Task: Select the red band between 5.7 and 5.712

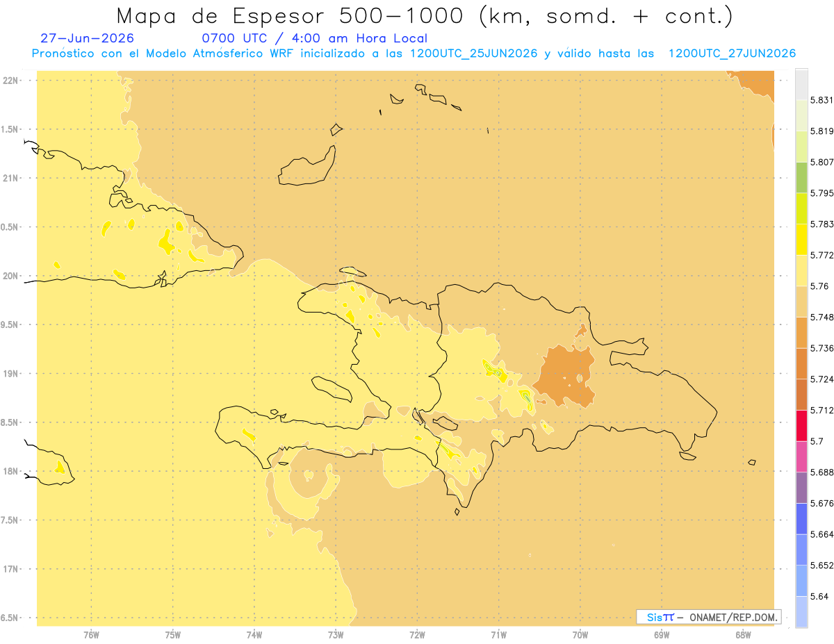Action: (x=801, y=425)
